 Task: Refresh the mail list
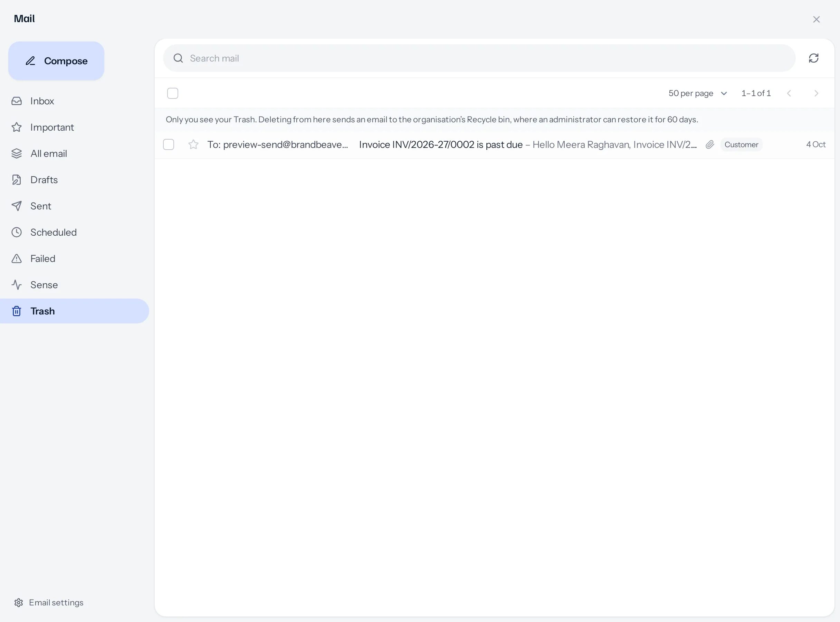point(814,58)
